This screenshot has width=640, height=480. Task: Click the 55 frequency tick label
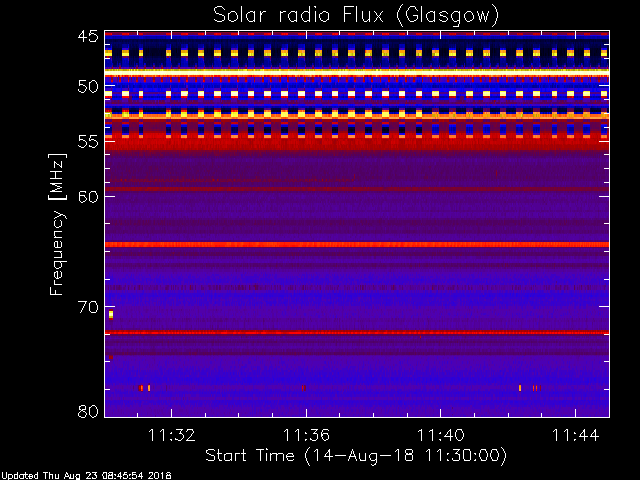tap(88, 142)
